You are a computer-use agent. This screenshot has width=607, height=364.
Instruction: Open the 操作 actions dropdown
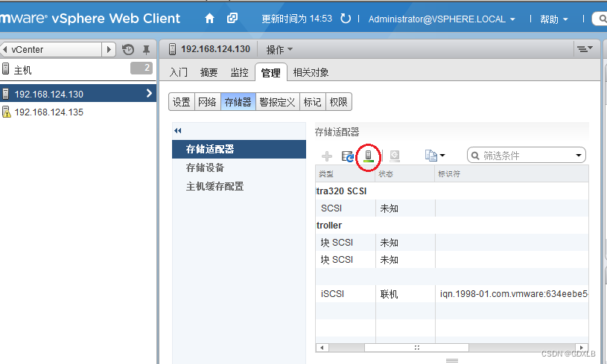coord(279,50)
